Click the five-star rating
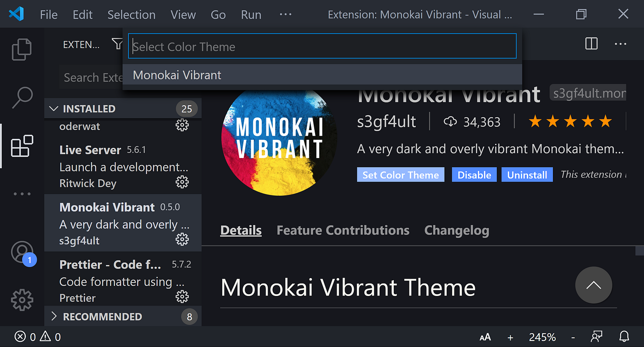 (570, 121)
